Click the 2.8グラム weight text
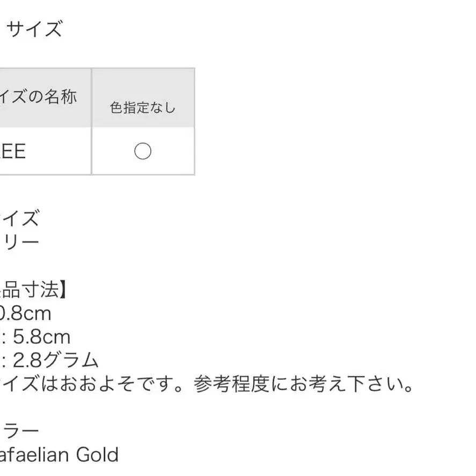476x476 pixels. pyautogui.click(x=56, y=360)
